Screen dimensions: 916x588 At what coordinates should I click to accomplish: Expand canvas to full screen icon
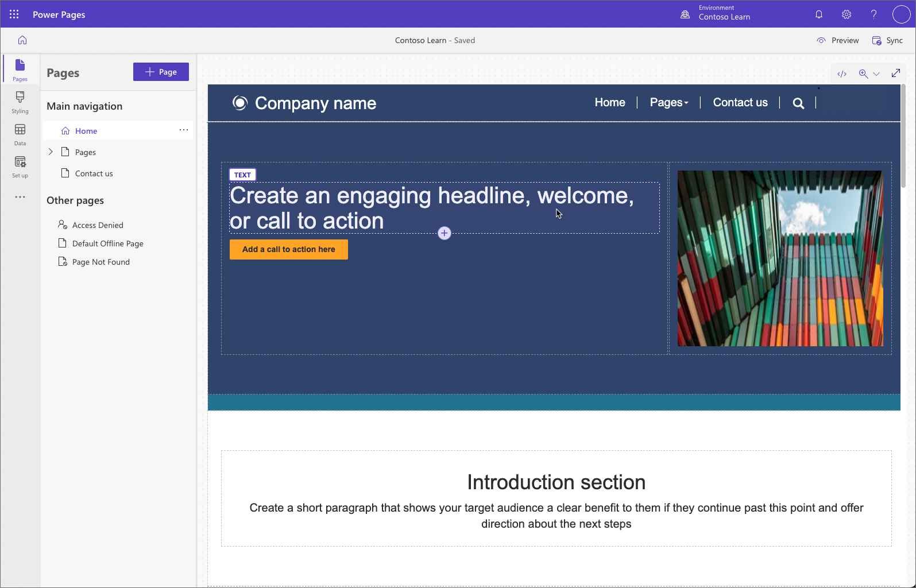pyautogui.click(x=896, y=73)
